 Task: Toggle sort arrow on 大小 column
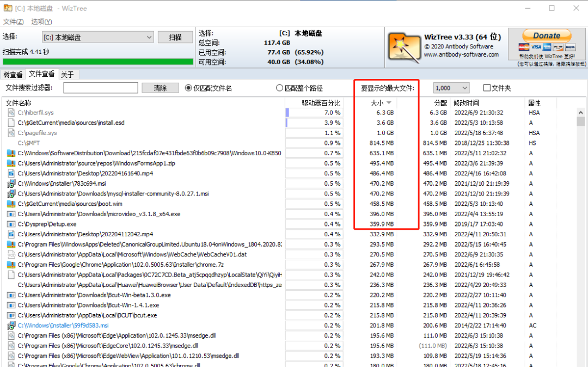(x=389, y=103)
